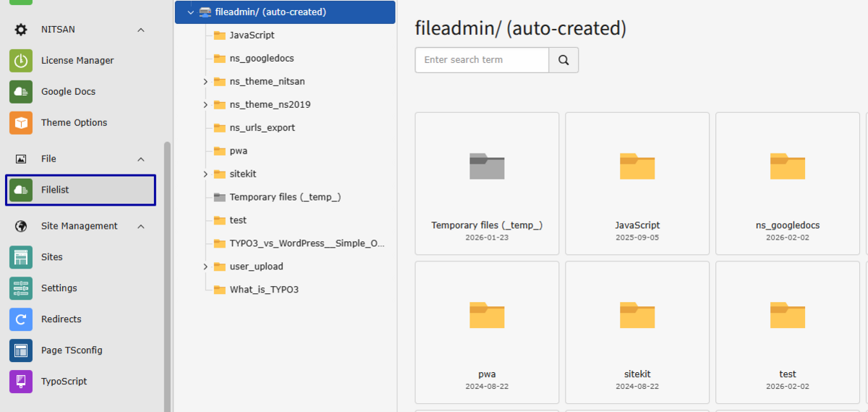Open Theme Options module icon

pos(21,123)
